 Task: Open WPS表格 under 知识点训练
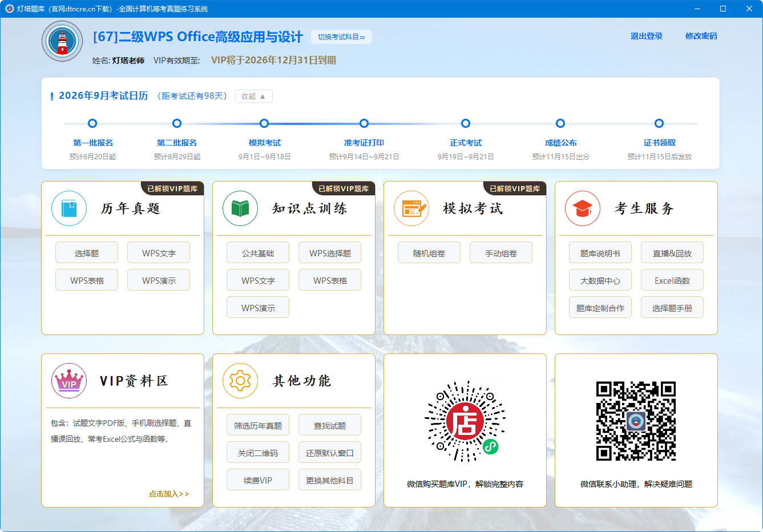(x=330, y=280)
